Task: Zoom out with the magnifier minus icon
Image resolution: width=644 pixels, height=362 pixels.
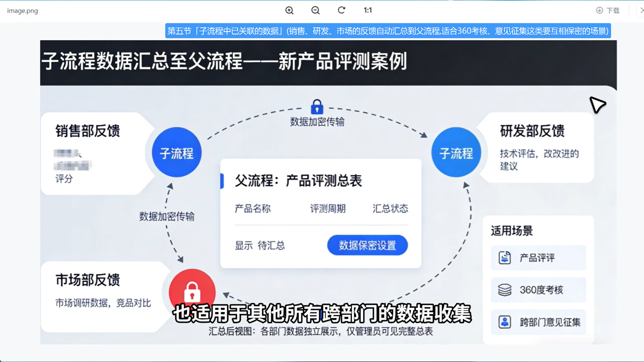Action: [315, 10]
